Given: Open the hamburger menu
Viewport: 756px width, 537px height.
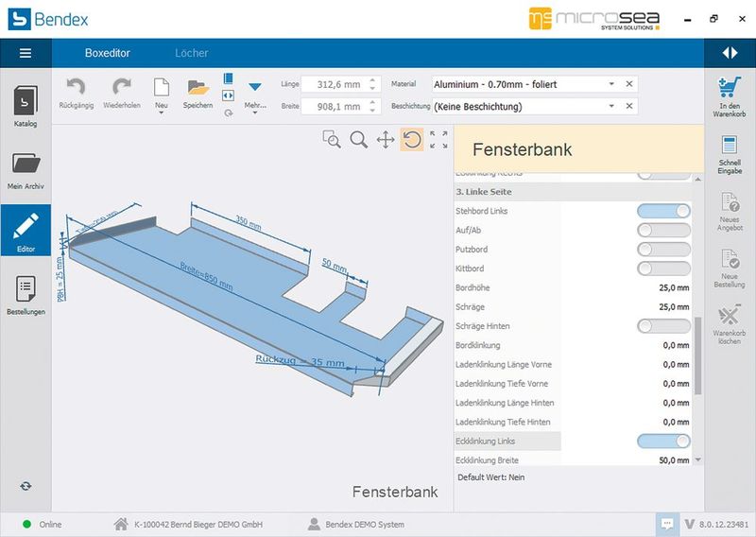Looking at the screenshot, I should pos(26,53).
